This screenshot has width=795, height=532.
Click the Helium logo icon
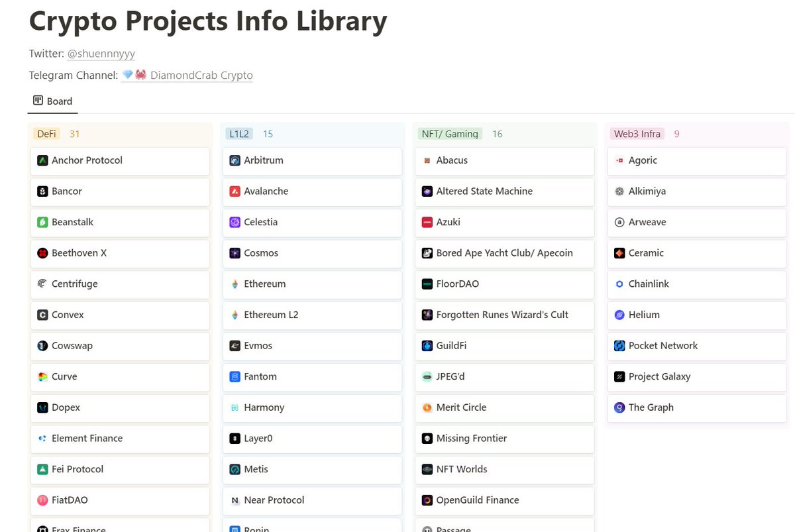(619, 315)
